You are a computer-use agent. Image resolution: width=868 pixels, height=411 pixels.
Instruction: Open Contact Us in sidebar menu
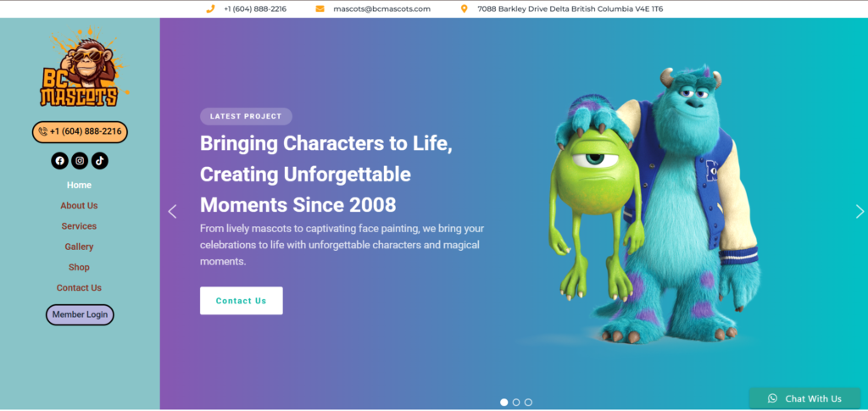79,287
